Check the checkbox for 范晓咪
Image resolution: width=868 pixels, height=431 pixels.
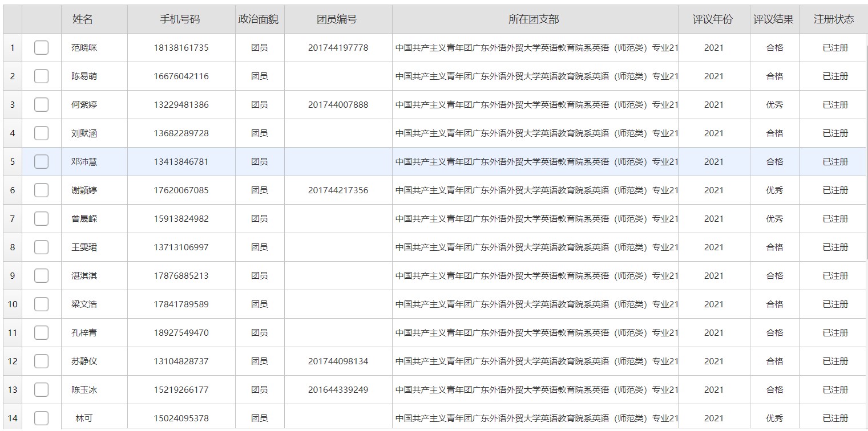(x=41, y=48)
